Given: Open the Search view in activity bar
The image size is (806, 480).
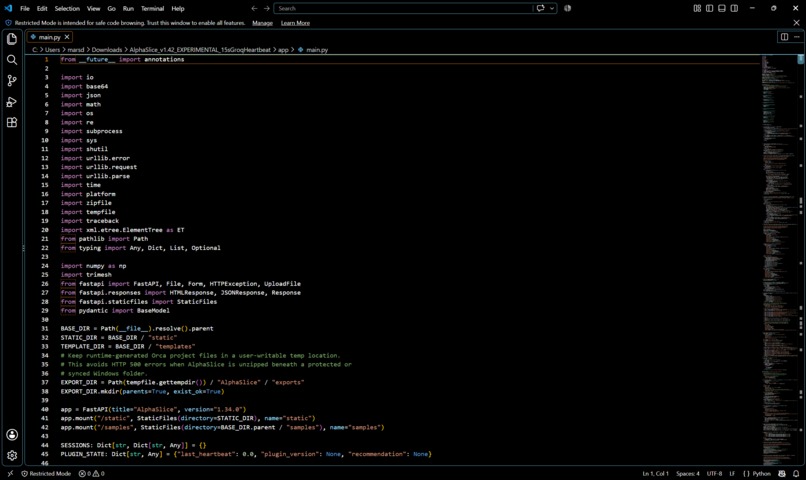Looking at the screenshot, I should click(12, 60).
